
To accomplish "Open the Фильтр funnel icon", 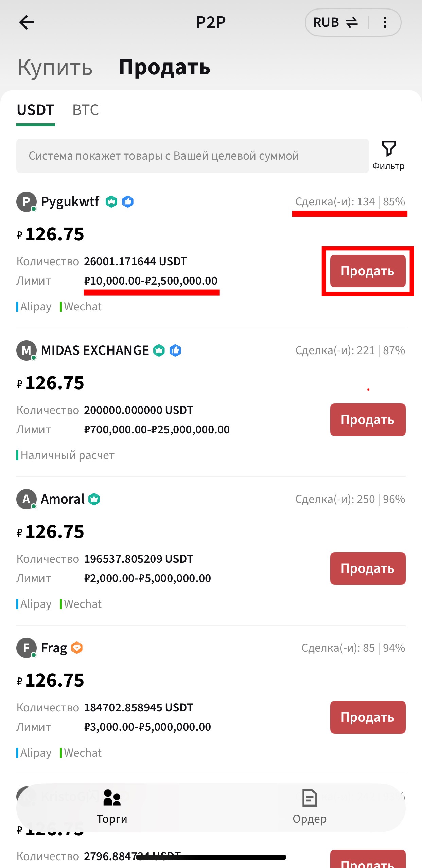I will pos(389,149).
